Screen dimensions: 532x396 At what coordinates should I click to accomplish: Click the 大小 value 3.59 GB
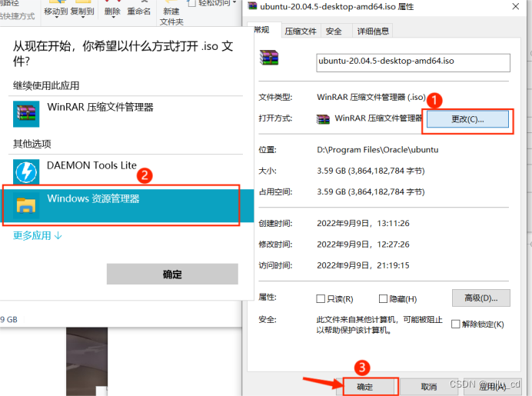(371, 171)
